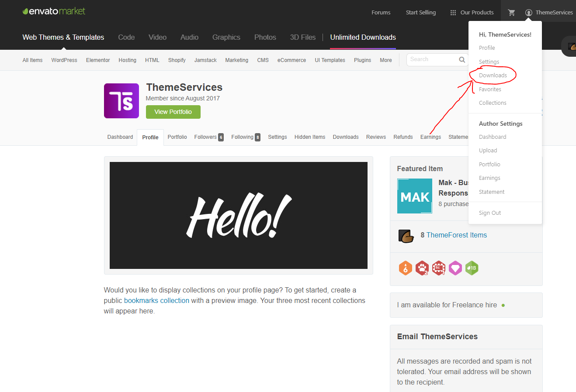Click the orange flame badge icon

[x=406, y=268]
